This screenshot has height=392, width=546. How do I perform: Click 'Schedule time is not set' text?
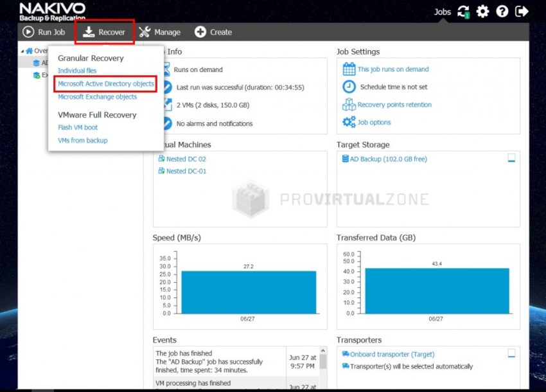tap(394, 87)
